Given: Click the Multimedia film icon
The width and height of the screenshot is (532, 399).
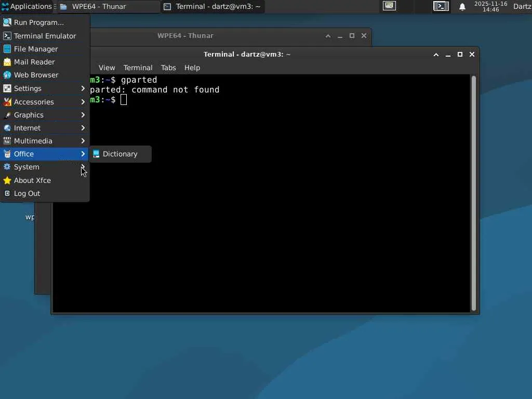Looking at the screenshot, I should tap(7, 141).
